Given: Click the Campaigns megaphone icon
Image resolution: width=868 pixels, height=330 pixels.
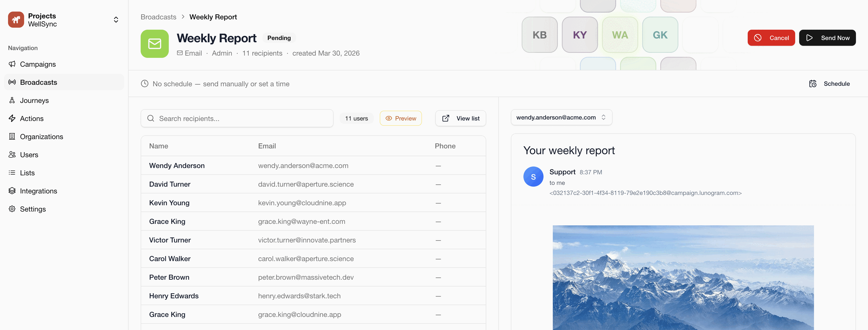Looking at the screenshot, I should tap(12, 64).
